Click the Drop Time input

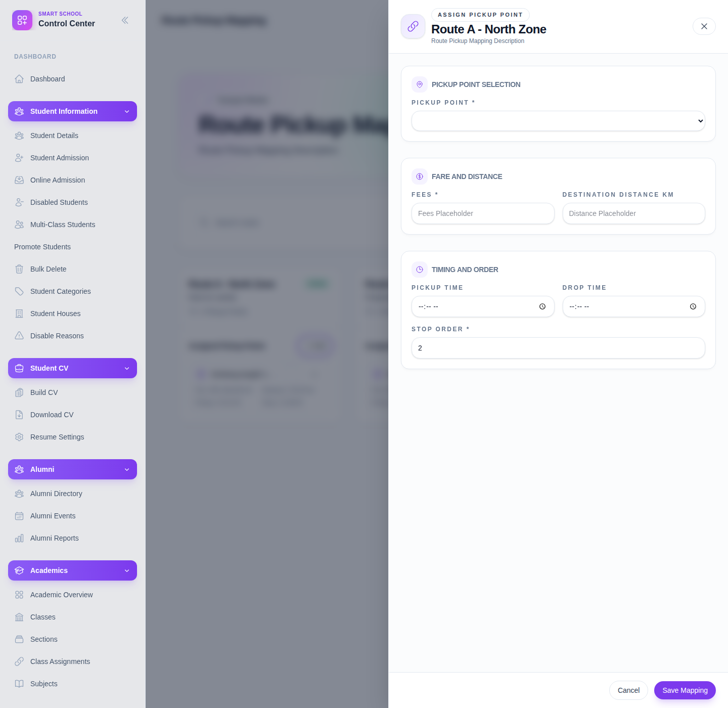[633, 306]
